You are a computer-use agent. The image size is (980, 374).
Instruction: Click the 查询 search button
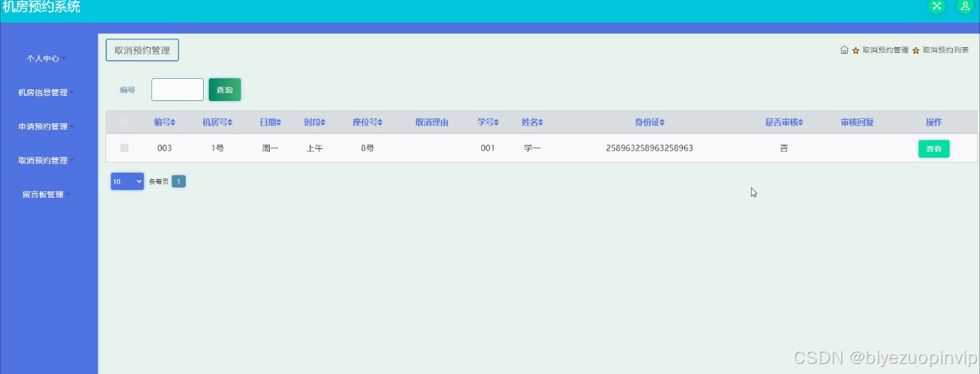click(225, 90)
